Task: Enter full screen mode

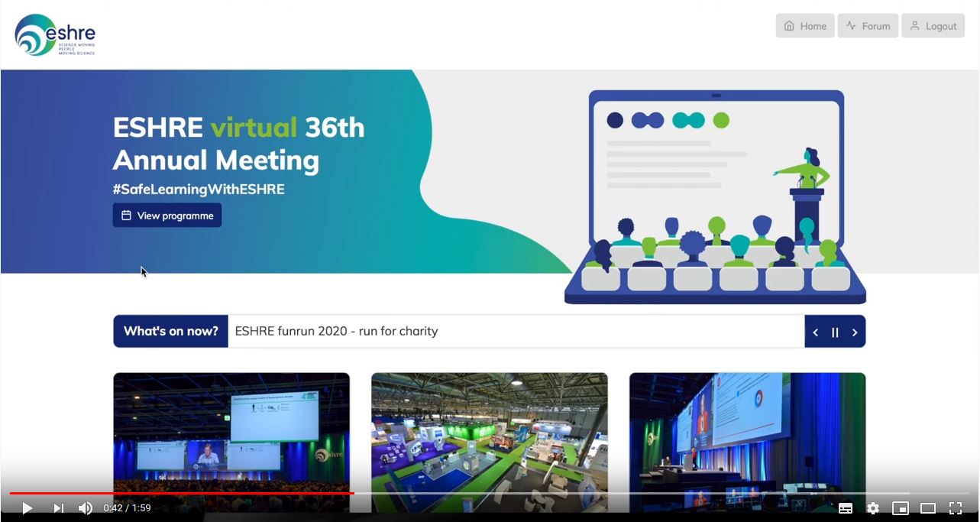Action: click(956, 508)
